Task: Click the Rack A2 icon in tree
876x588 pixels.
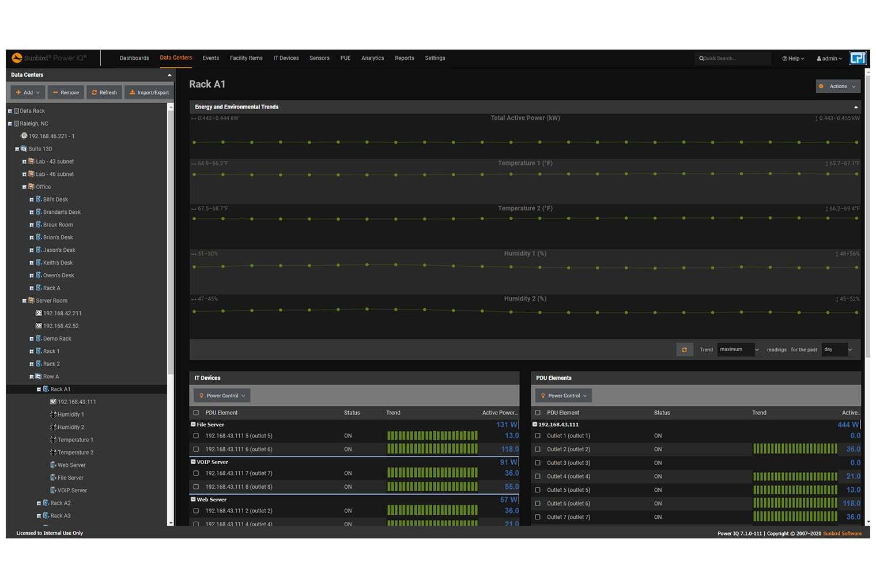Action: [x=46, y=503]
